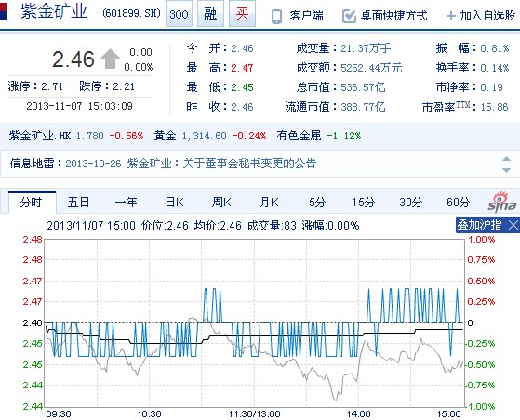The height and width of the screenshot is (420, 520).
Task: Open the 客户端 client link
Action: pos(306,16)
